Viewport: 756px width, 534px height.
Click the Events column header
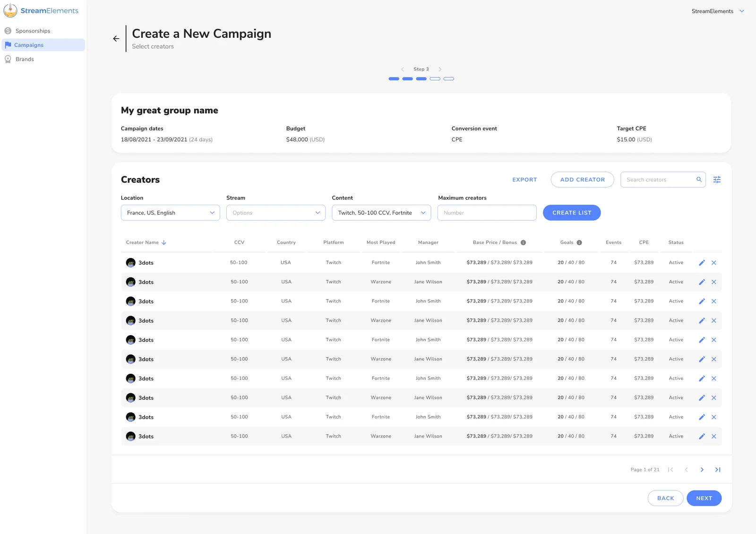613,242
